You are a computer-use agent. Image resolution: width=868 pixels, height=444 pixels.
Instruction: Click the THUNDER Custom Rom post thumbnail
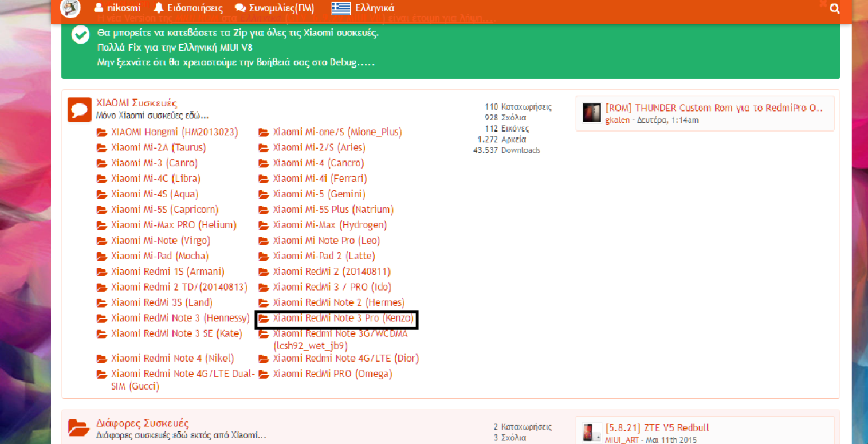(x=592, y=113)
